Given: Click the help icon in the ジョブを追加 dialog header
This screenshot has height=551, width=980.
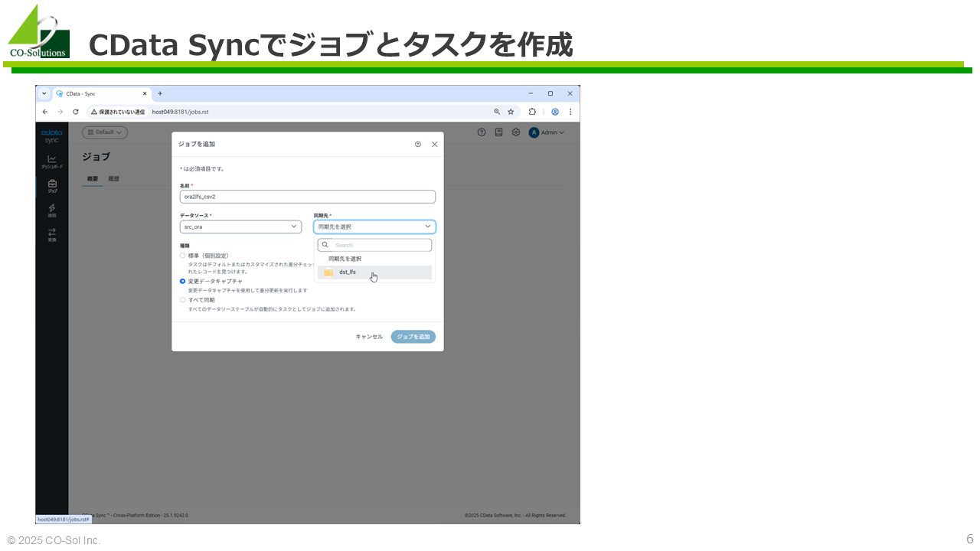Looking at the screenshot, I should point(418,144).
